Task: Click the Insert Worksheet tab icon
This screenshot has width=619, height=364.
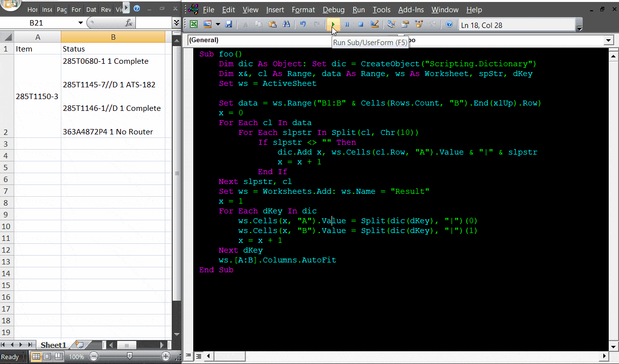Action: 79,345
